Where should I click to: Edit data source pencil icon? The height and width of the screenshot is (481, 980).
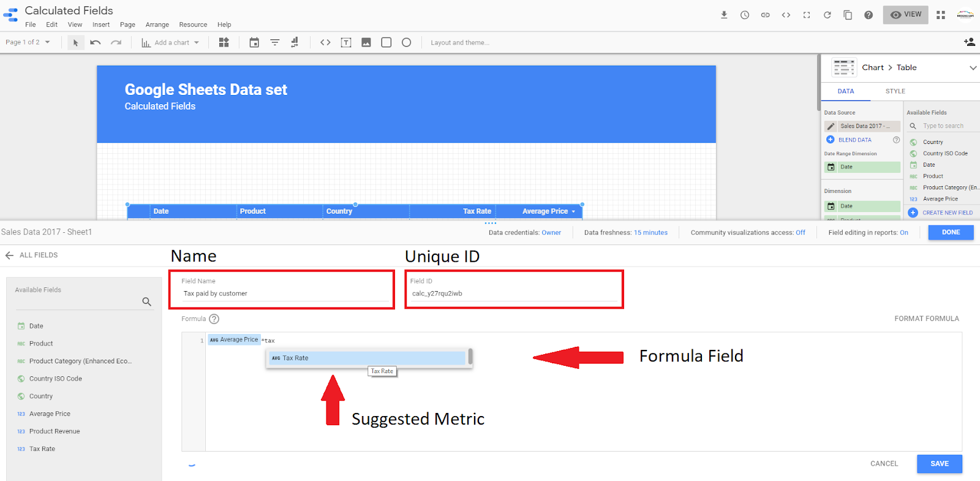point(831,126)
